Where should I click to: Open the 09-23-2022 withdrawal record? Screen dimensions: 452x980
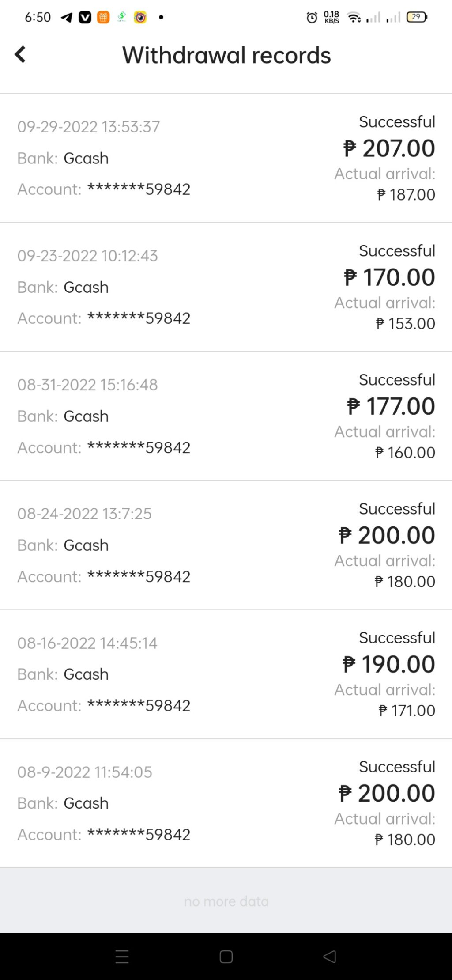[x=226, y=287]
